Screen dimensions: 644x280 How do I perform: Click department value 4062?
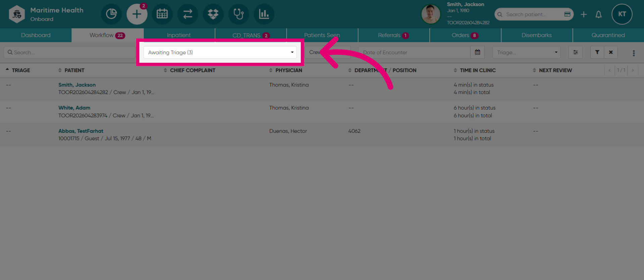tap(354, 131)
